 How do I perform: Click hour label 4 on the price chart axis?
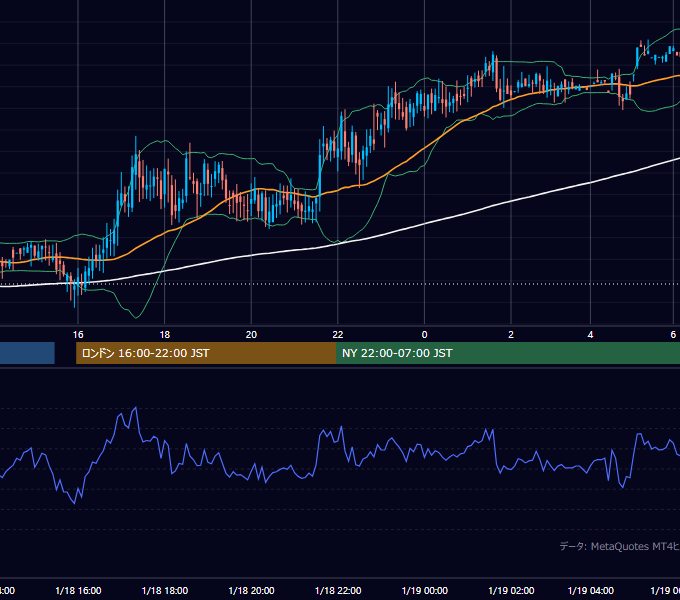click(x=590, y=335)
